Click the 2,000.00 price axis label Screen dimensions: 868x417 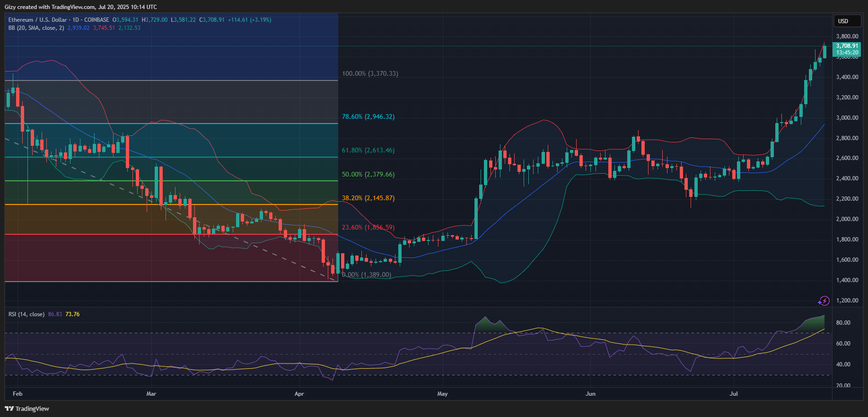tap(847, 219)
